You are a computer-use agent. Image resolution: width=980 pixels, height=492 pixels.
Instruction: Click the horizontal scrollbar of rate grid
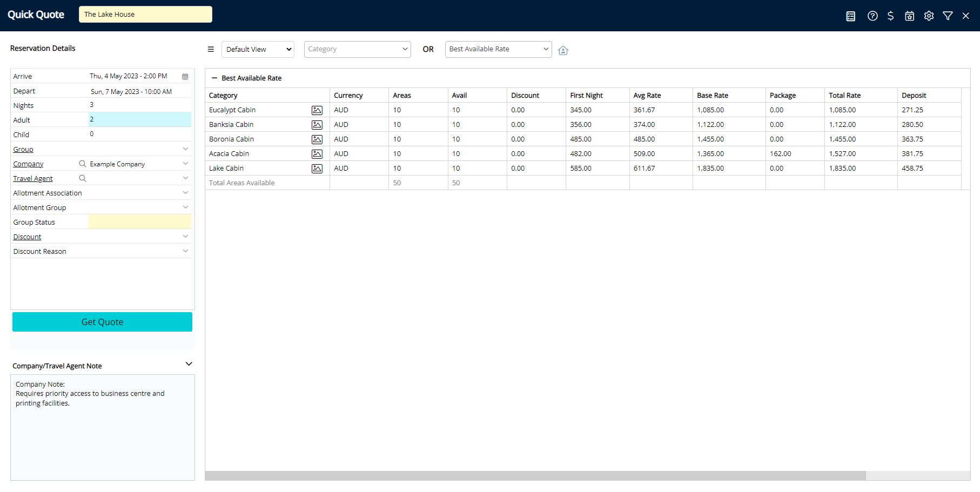[x=535, y=476]
